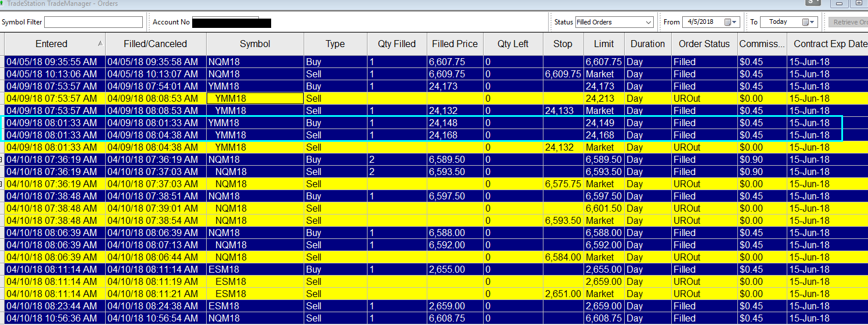Select filled price 6,592.00 cell

coord(455,245)
